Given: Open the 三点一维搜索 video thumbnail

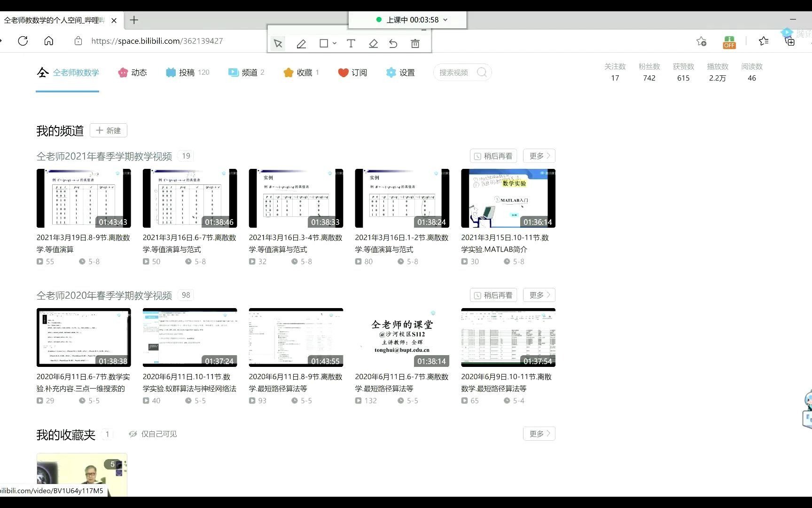Looking at the screenshot, I should tap(84, 338).
